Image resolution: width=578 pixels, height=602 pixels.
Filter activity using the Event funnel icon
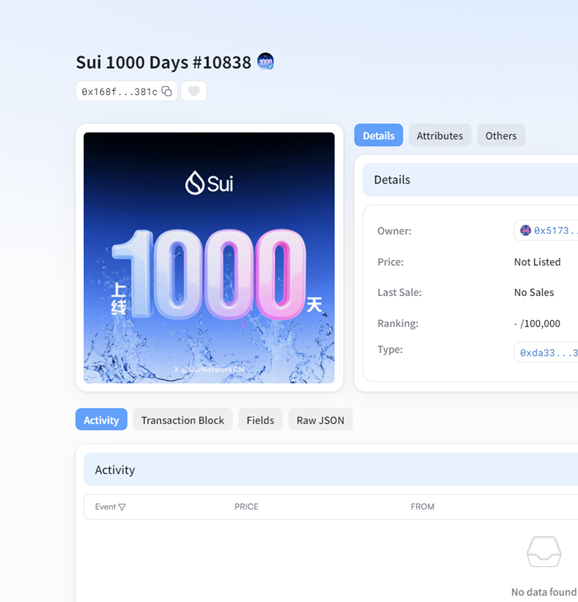(122, 507)
